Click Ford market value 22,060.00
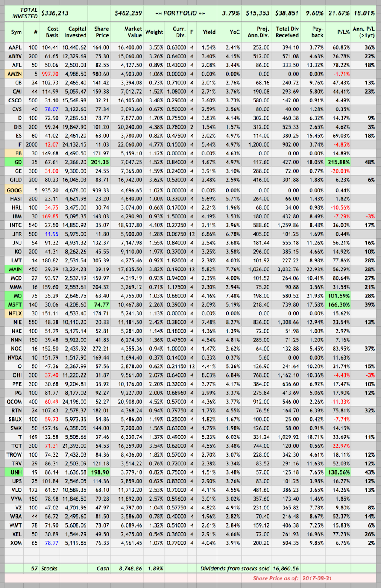Screen dimensions: 381x588 pos(130,144)
